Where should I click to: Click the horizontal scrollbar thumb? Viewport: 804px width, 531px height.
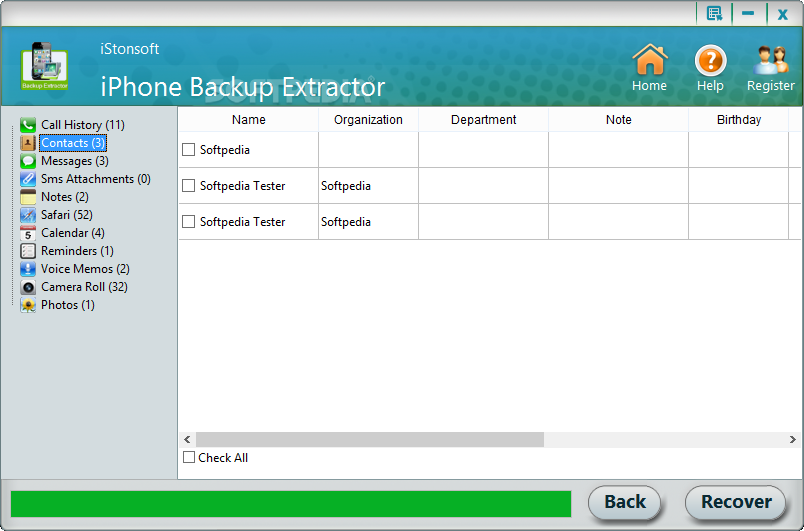click(370, 439)
